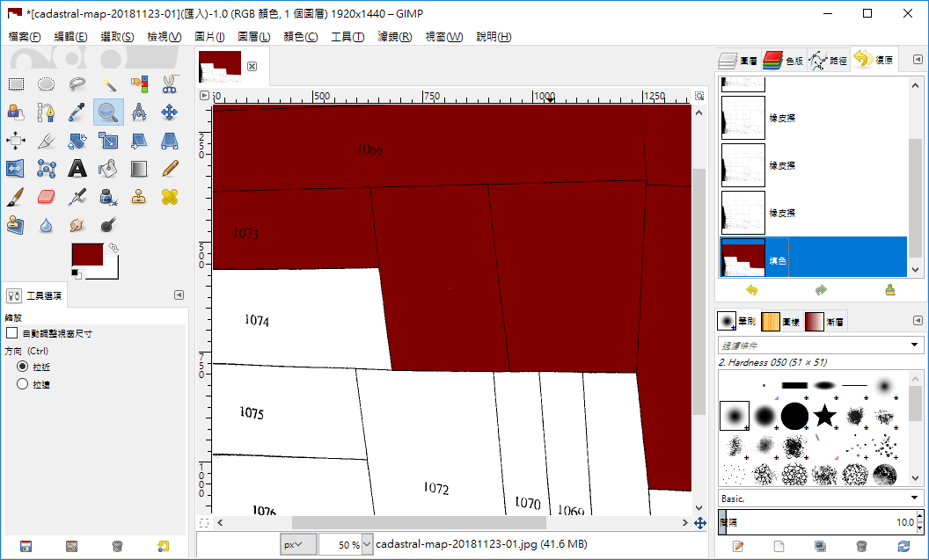Select the 拉遠 zoom-out radio button
Image resolution: width=929 pixels, height=560 pixels.
23,384
